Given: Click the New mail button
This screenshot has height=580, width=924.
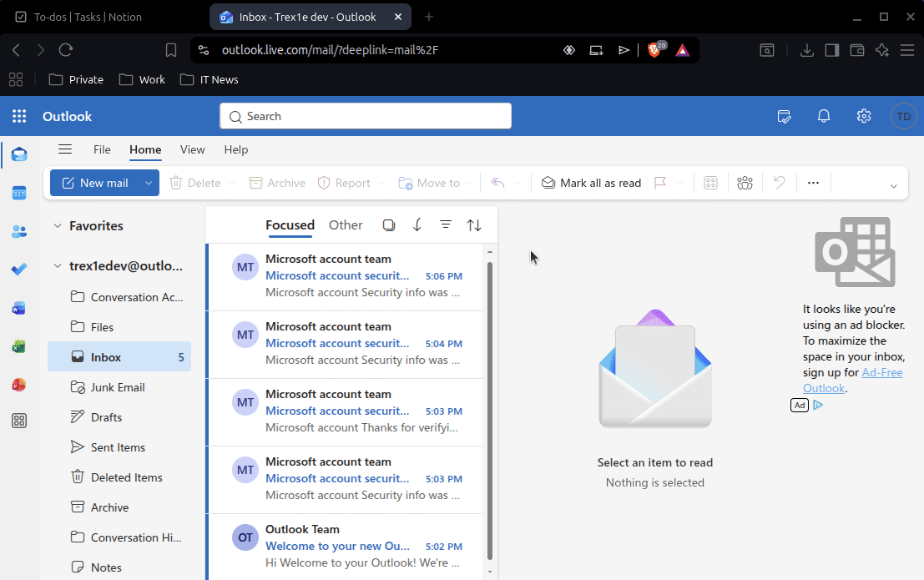Looking at the screenshot, I should click(x=95, y=184).
